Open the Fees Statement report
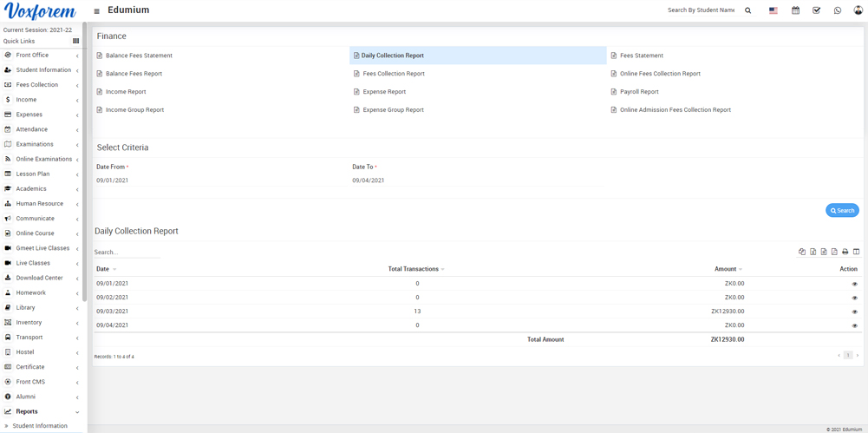The width and height of the screenshot is (868, 433). (641, 56)
